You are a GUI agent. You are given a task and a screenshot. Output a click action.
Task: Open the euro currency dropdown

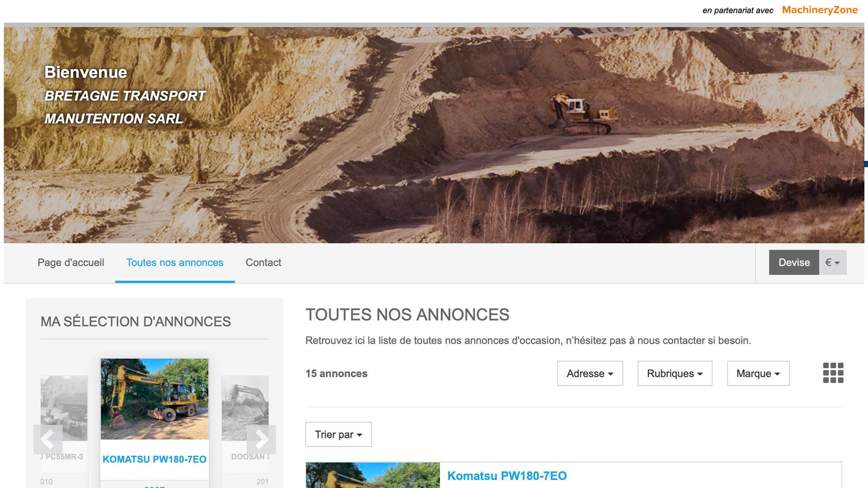[833, 263]
